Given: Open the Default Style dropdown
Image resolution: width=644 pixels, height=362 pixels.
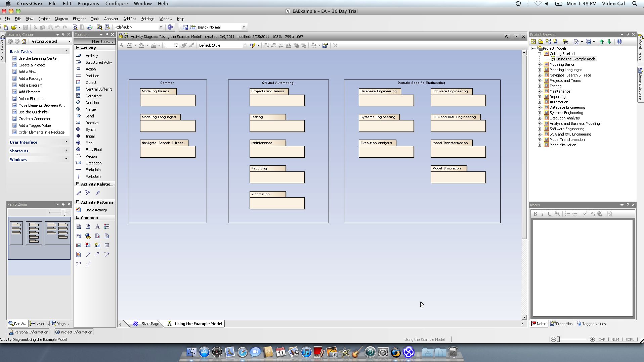Looking at the screenshot, I should [245, 45].
